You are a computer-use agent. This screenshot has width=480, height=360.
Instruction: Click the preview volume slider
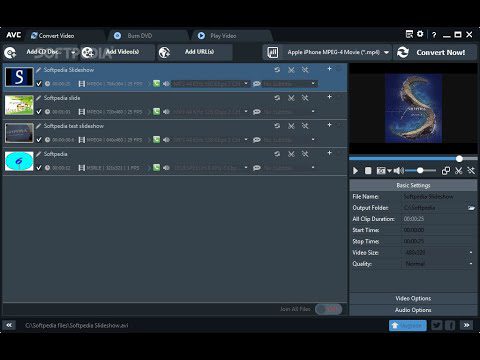point(421,171)
